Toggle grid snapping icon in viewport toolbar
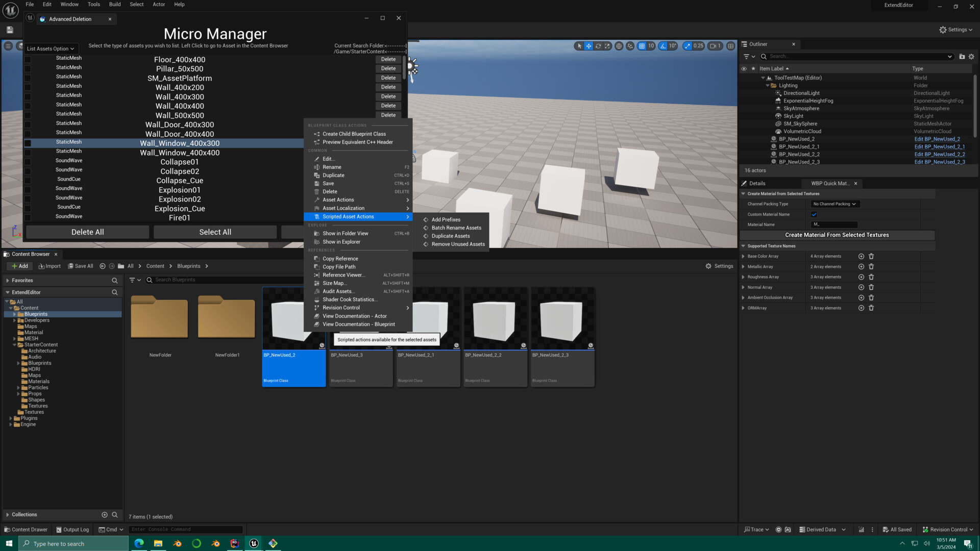 [x=642, y=45]
